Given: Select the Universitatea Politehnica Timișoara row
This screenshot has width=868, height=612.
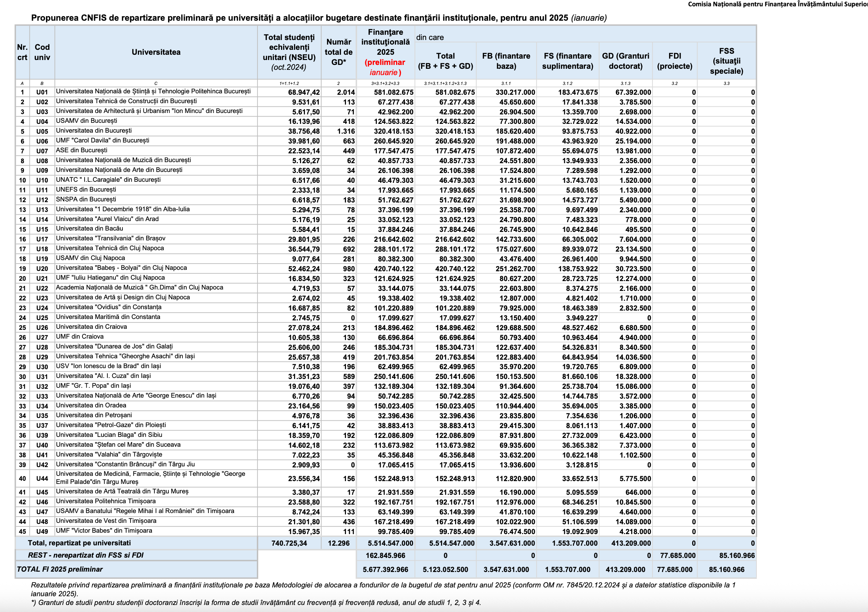Looking at the screenshot, I should pos(106,501).
